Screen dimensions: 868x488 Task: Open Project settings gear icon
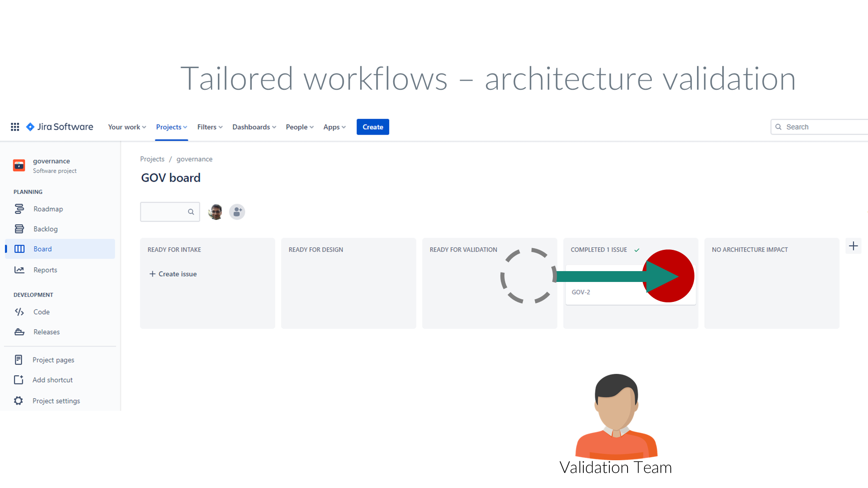[18, 401]
